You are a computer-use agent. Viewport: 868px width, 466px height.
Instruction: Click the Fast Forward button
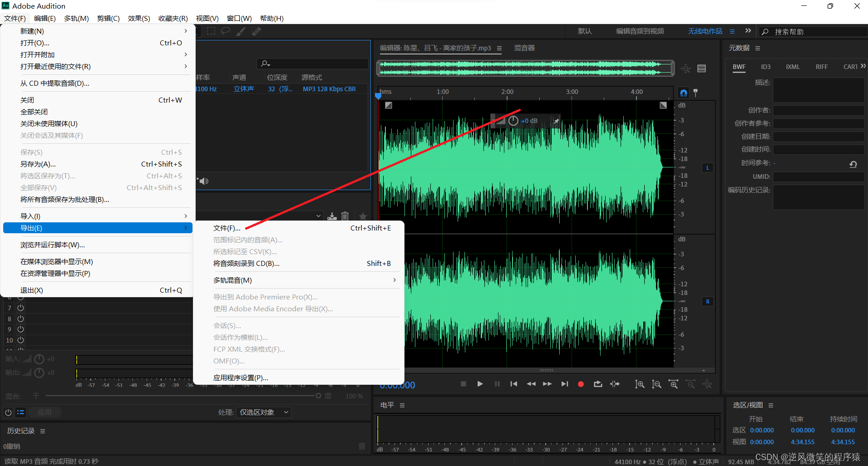coord(547,384)
